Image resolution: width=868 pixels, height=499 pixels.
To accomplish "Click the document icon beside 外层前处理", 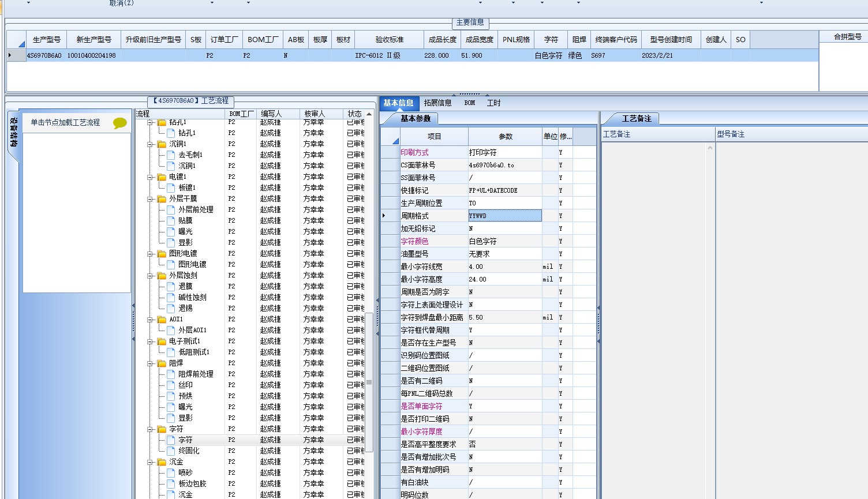I will (x=171, y=209).
